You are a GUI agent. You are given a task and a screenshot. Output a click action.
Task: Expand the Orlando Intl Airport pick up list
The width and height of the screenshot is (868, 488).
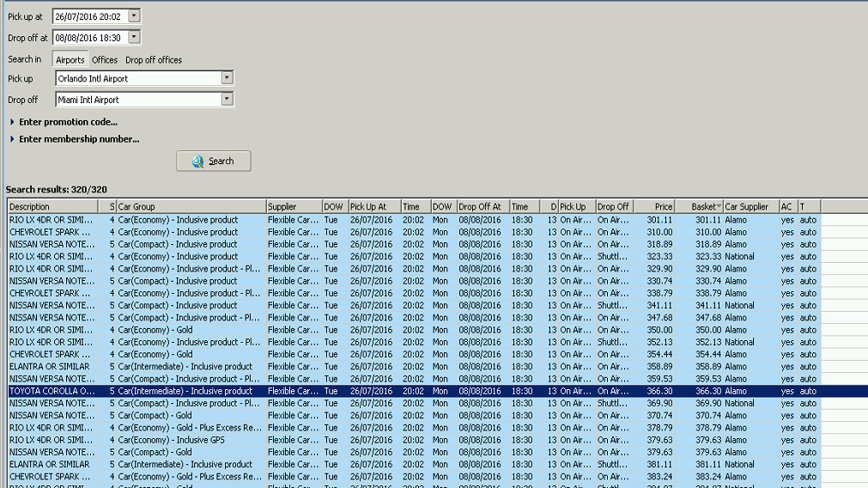point(227,78)
